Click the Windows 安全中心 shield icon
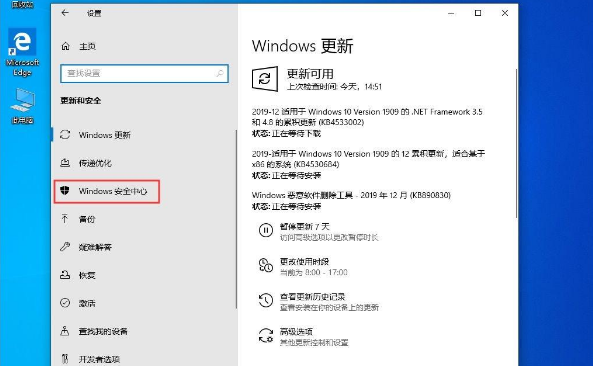Screen dimensions: 593x366 click(x=65, y=191)
